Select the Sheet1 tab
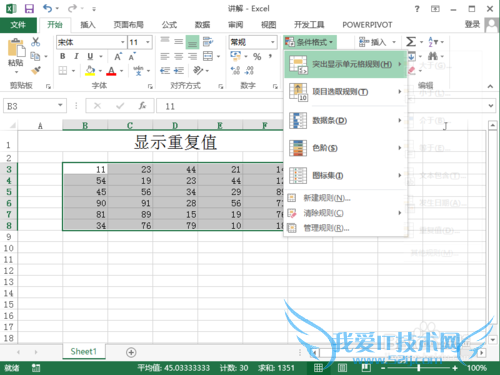 click(84, 352)
